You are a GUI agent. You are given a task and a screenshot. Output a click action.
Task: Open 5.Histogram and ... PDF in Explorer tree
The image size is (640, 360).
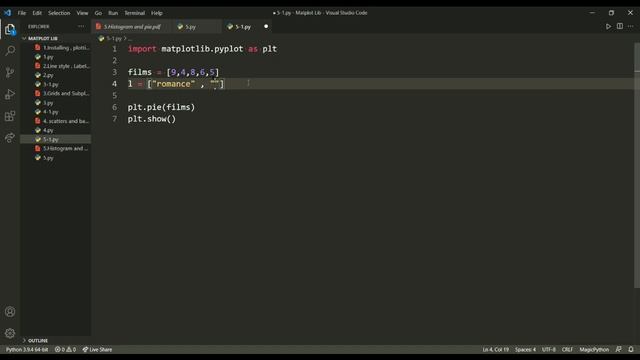[x=56, y=149]
